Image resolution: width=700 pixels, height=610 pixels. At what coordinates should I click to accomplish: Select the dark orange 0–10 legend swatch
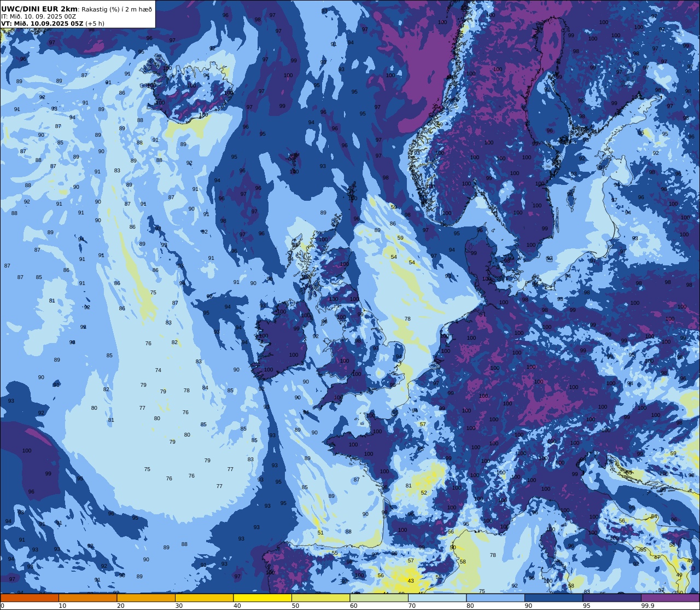pos(30,597)
